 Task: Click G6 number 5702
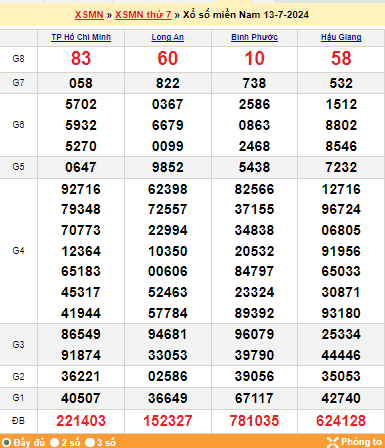(81, 104)
